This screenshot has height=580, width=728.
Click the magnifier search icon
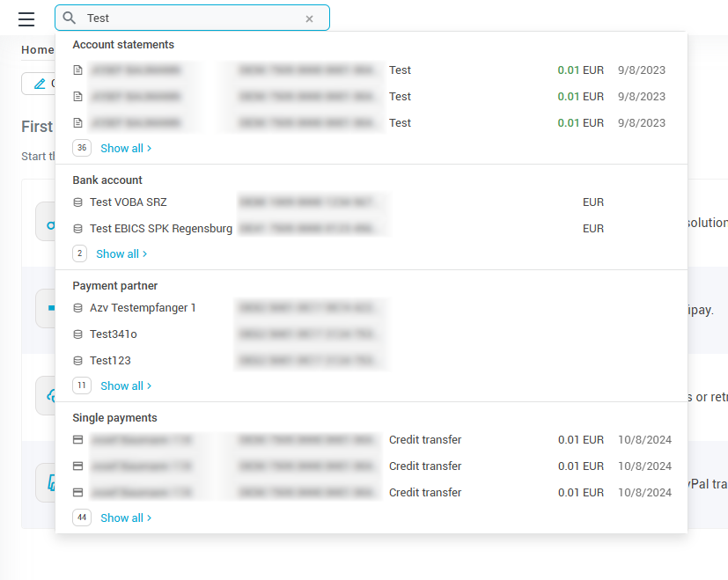[70, 18]
